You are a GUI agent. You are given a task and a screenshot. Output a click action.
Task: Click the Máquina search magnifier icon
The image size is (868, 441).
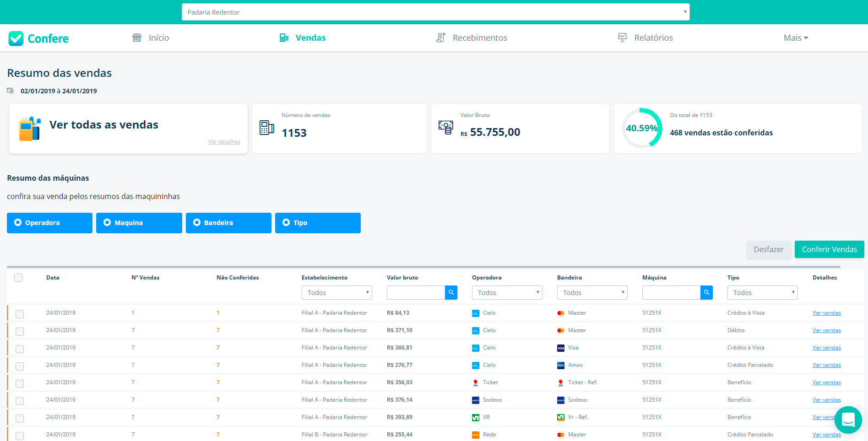pyautogui.click(x=706, y=293)
